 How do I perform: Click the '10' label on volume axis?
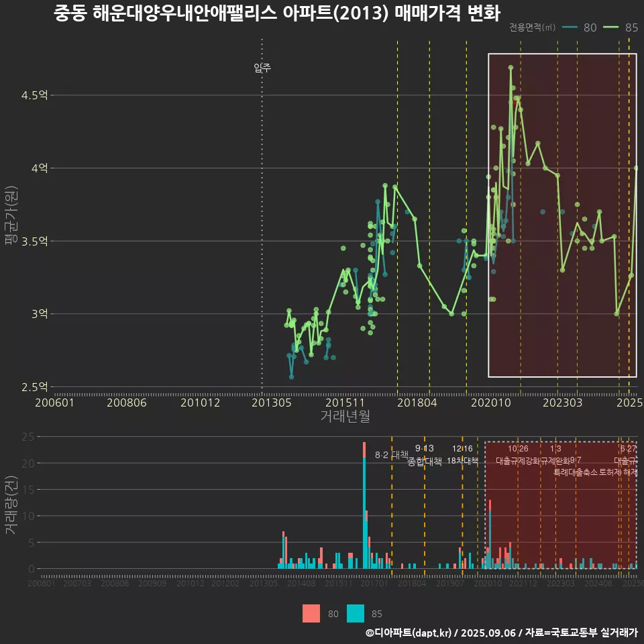[x=28, y=516]
